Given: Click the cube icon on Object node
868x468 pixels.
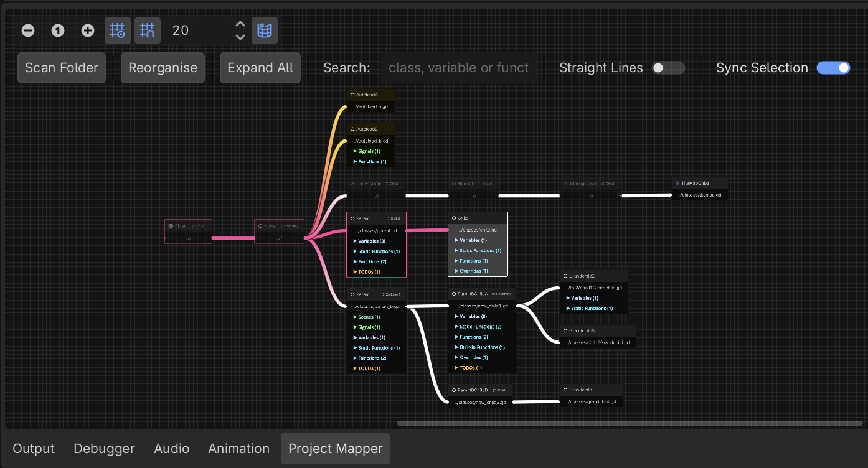Looking at the screenshot, I should coord(171,226).
